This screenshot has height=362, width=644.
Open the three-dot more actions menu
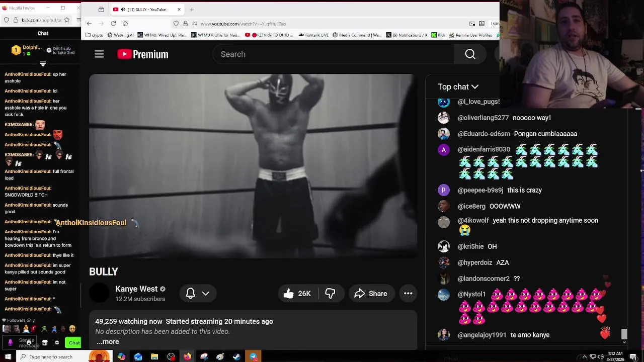(x=408, y=294)
